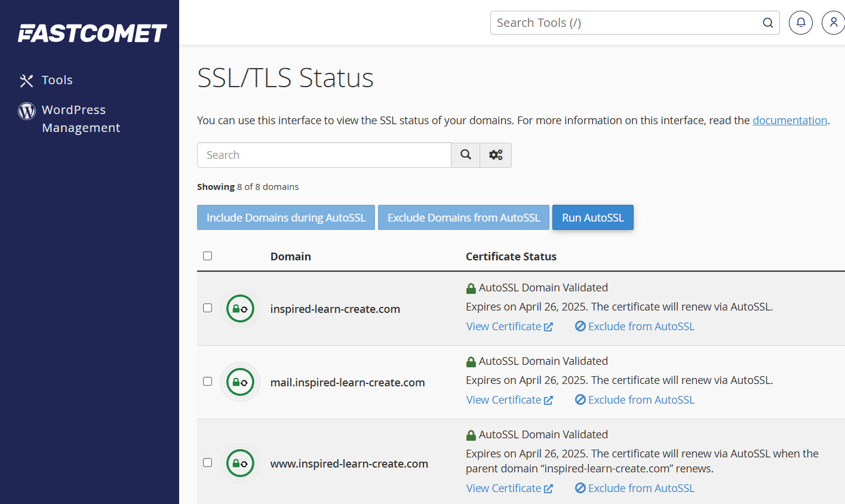
Task: Check the select-all domains checkbox
Action: [207, 255]
